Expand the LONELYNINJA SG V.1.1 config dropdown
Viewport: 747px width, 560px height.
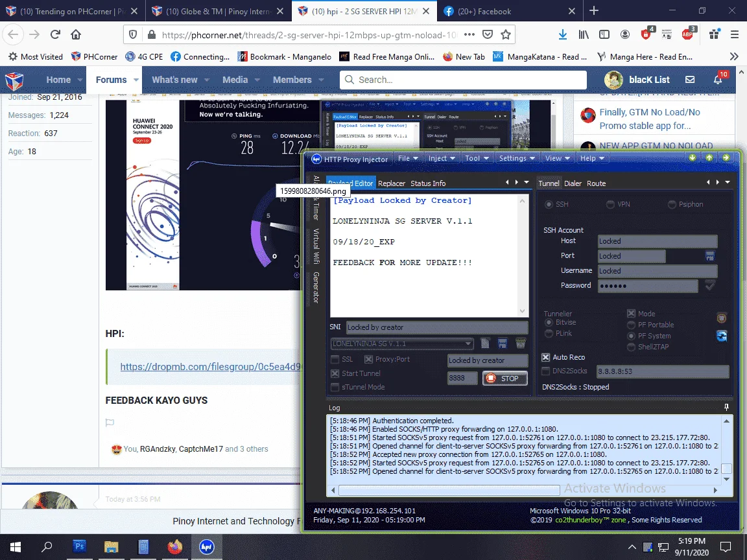coord(468,344)
